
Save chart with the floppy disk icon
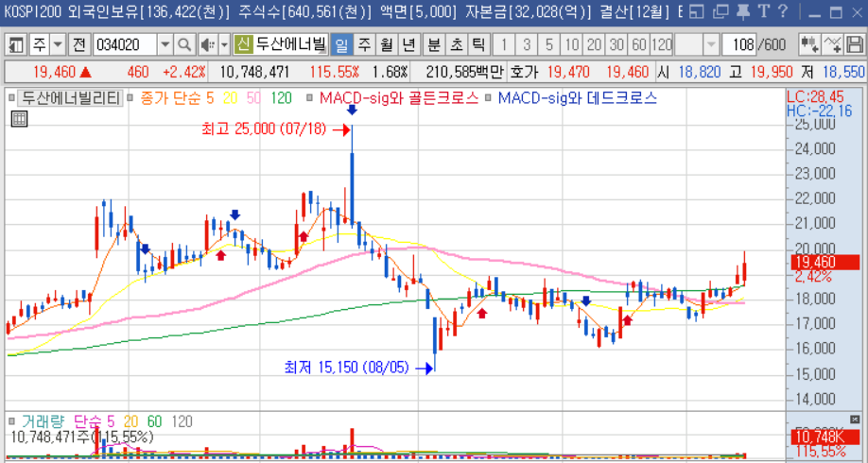[x=855, y=45]
